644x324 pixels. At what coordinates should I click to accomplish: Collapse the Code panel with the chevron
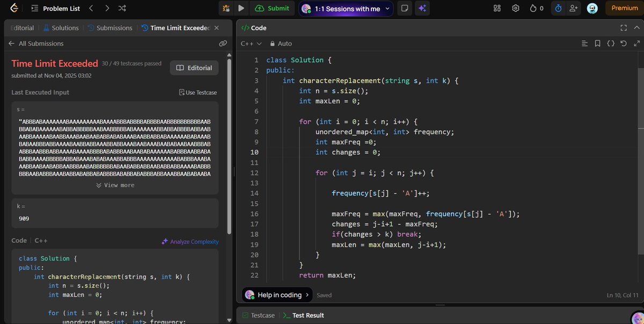(x=636, y=28)
